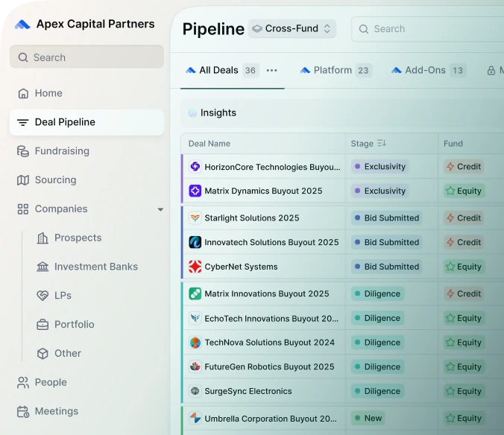Open the People section
The width and height of the screenshot is (504, 435).
(x=86, y=382)
